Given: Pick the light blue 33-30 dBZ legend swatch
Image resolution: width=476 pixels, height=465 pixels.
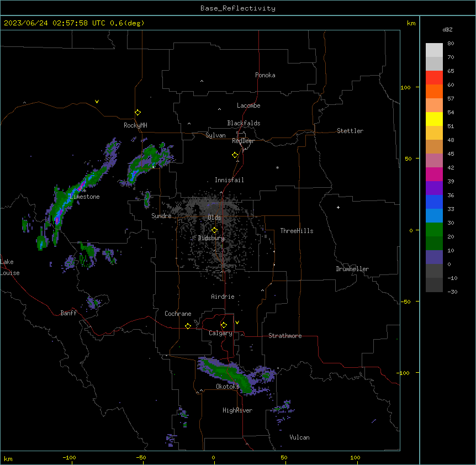Looking at the screenshot, I should (434, 216).
